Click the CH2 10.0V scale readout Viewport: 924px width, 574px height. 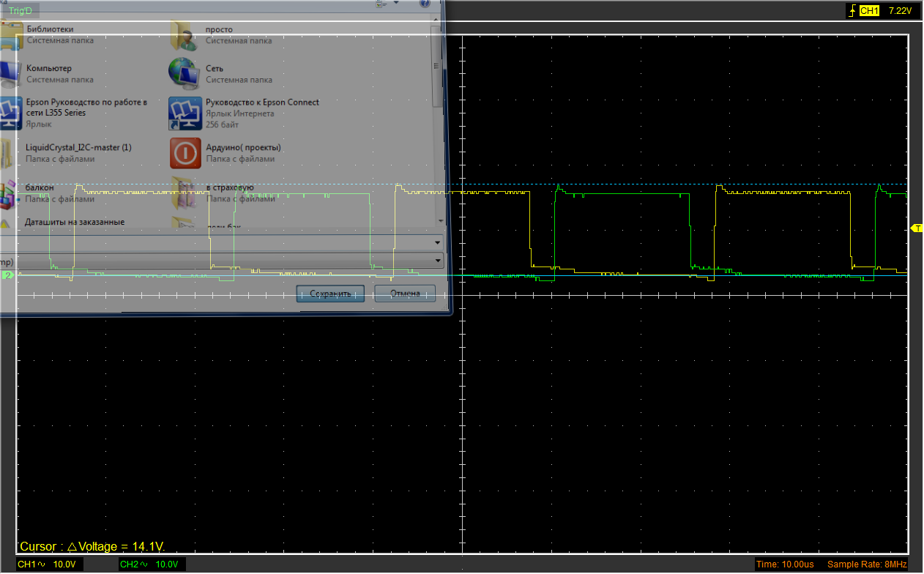tap(152, 564)
